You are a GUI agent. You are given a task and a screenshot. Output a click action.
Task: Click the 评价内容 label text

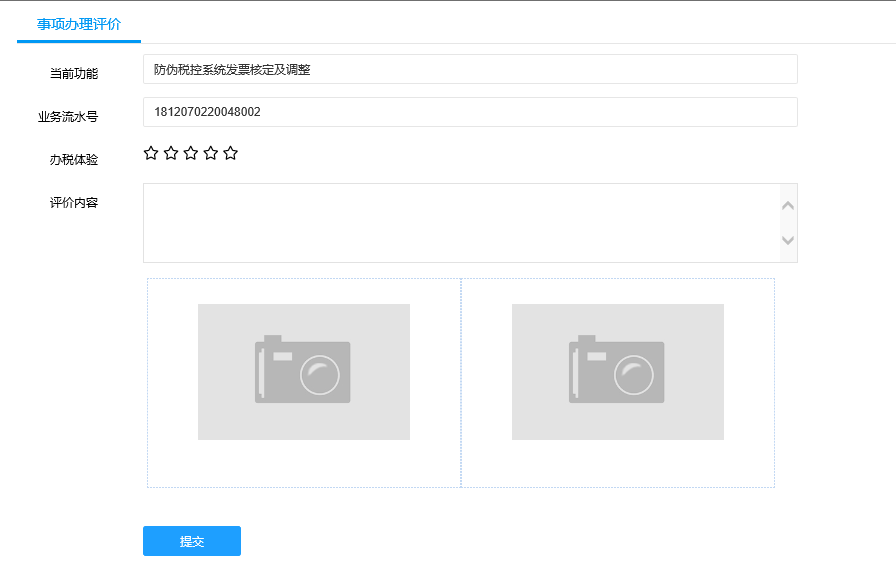coord(74,203)
